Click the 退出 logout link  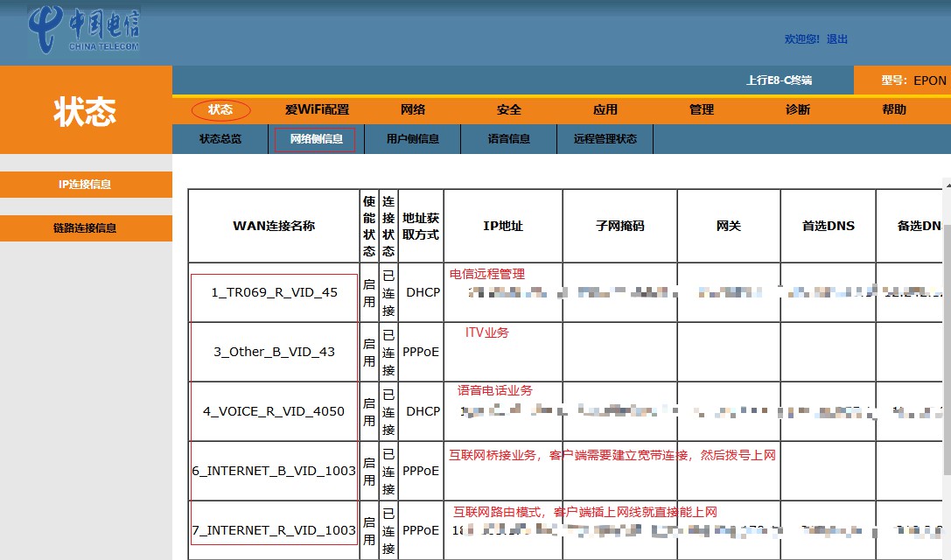[836, 38]
